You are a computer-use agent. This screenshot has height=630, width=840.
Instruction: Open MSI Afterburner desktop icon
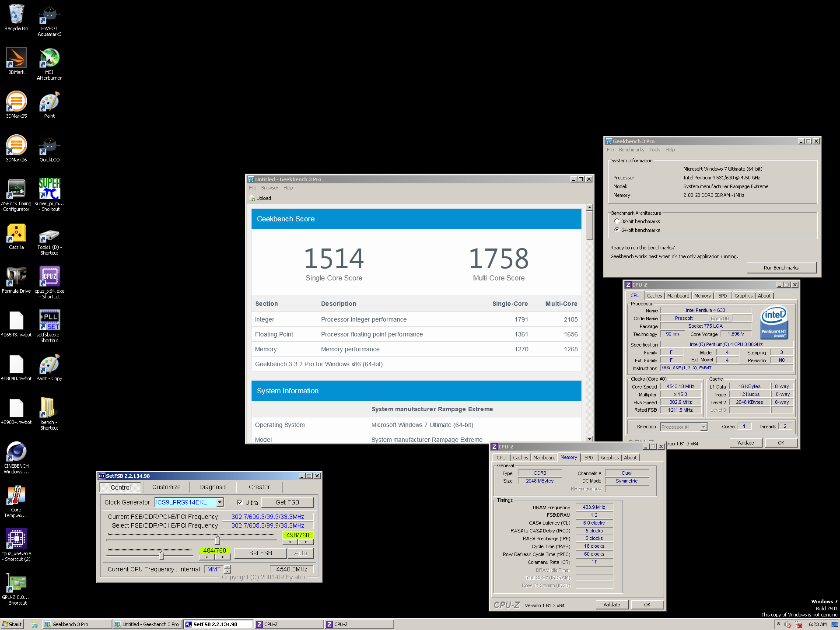point(49,64)
